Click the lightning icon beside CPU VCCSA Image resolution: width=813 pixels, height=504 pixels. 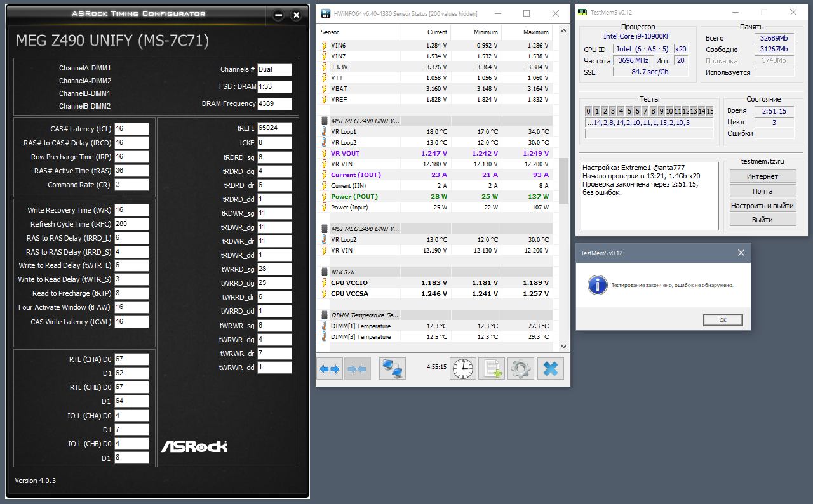tap(325, 294)
